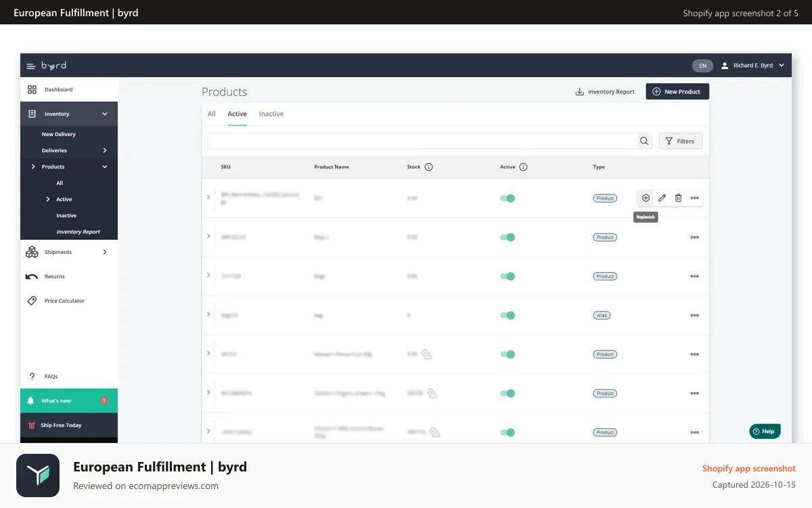The height and width of the screenshot is (508, 812).
Task: Open more options dots in first row
Action: [694, 198]
